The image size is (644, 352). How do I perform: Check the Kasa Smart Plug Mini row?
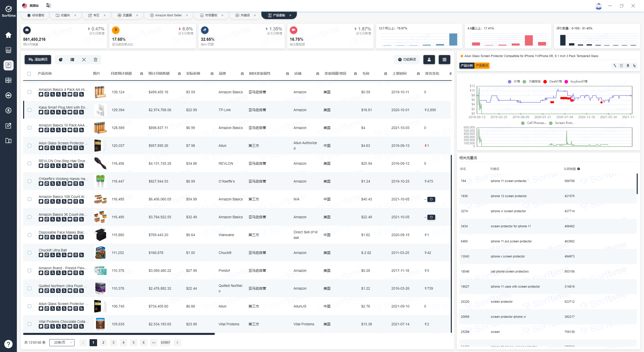[29, 110]
